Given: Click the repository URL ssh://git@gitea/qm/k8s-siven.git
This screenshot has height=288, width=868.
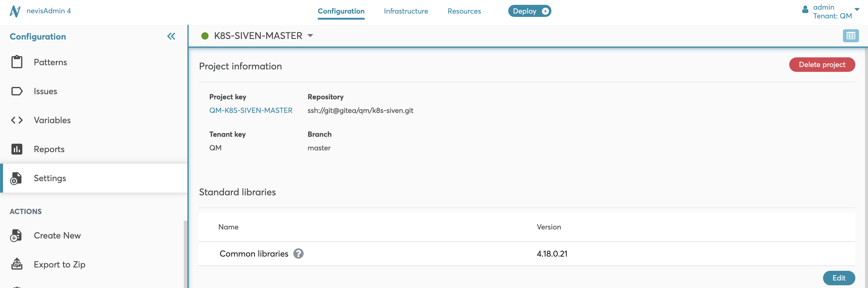Looking at the screenshot, I should [360, 110].
